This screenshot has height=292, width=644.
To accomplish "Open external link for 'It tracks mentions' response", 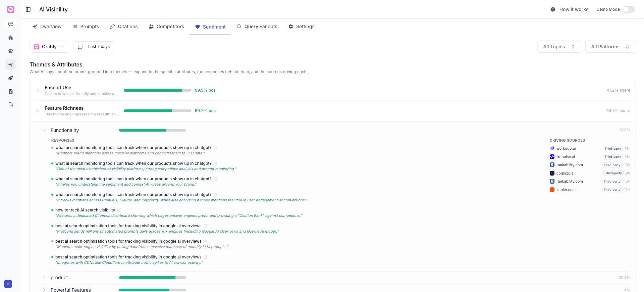I will pyautogui.click(x=216, y=195).
